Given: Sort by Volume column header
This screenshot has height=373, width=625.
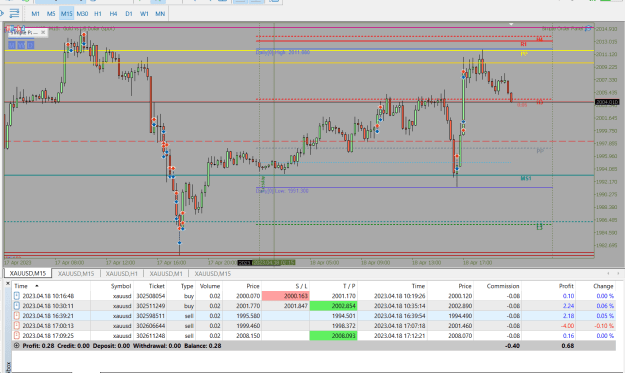Looking at the screenshot, I should point(210,286).
